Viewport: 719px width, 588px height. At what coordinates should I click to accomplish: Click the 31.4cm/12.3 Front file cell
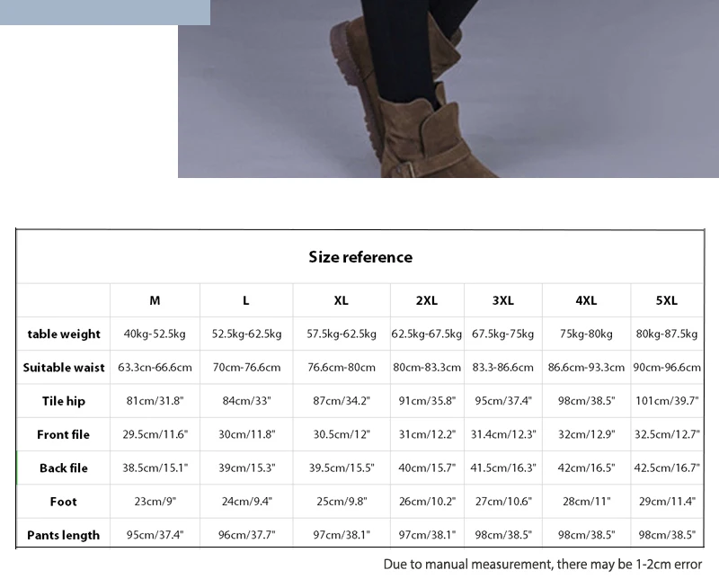point(503,434)
